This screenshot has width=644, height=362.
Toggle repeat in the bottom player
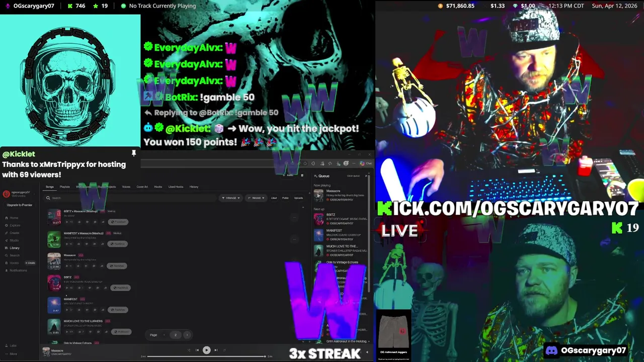(x=224, y=350)
